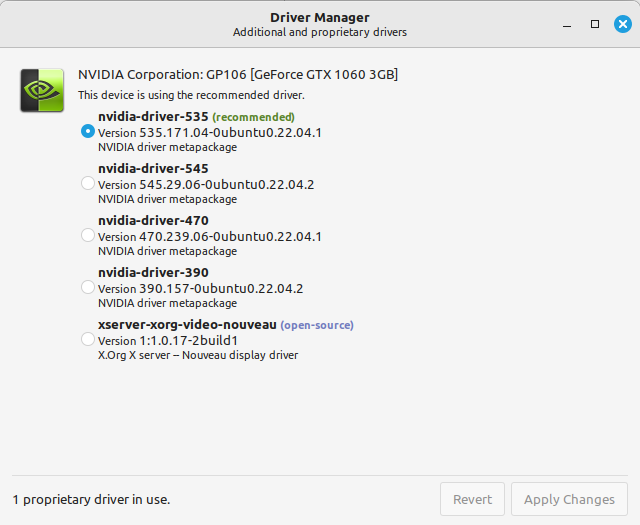Maximize the Driver Manager window
Image resolution: width=640 pixels, height=525 pixels.
pos(595,23)
